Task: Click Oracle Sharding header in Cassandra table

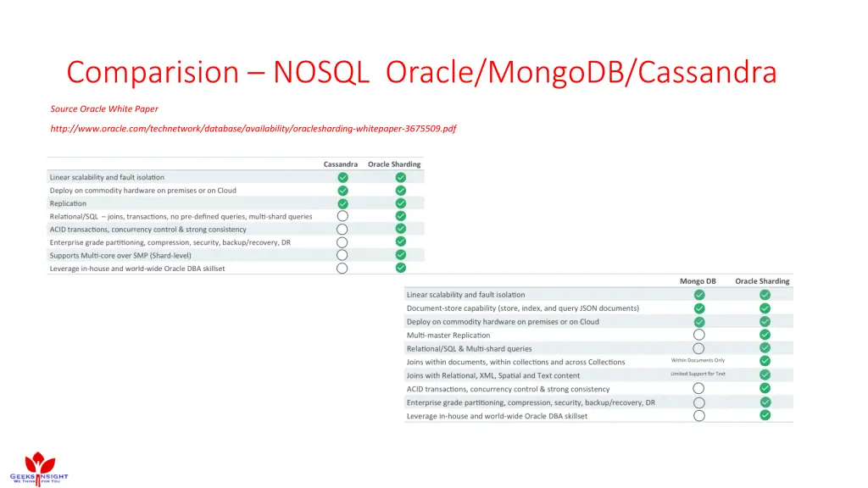Action: 394,164
